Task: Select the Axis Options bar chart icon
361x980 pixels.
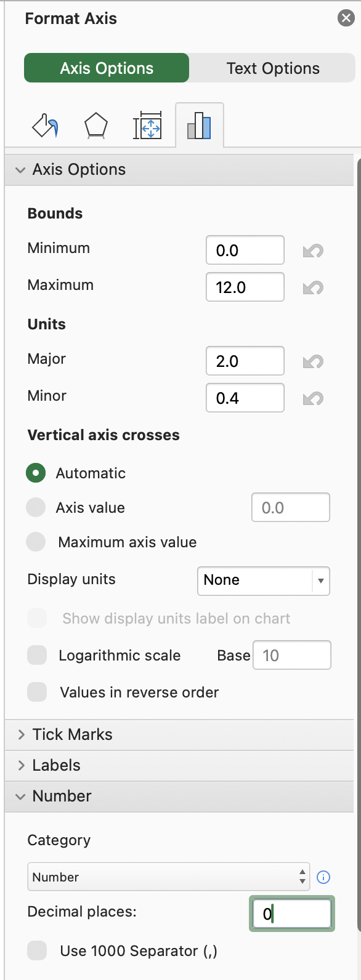Action: point(199,126)
